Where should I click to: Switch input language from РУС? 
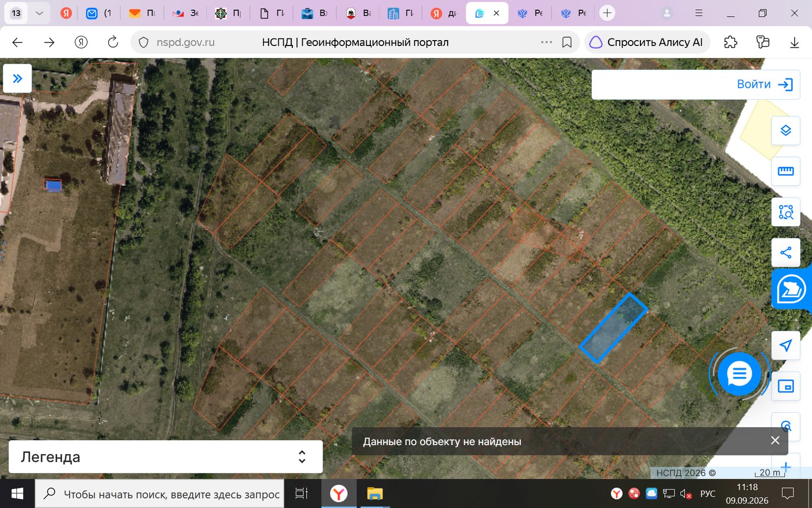[708, 493]
